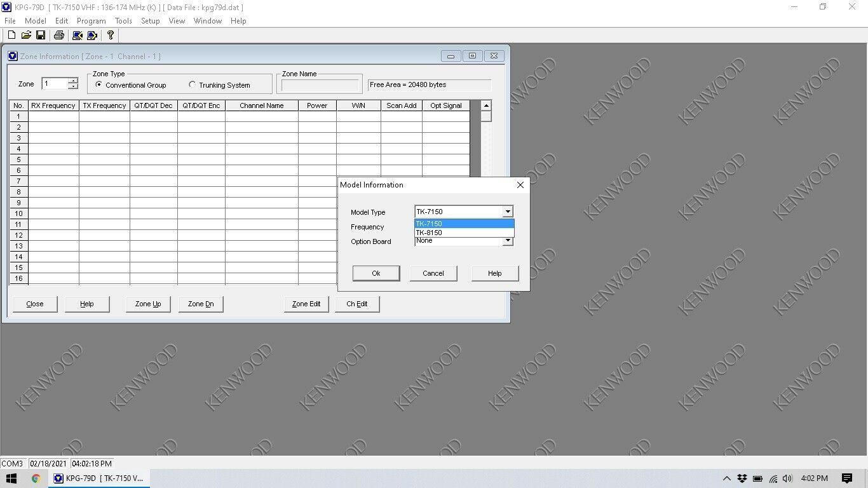Click the Scan Add column header
The height and width of the screenshot is (488, 868).
tap(402, 105)
